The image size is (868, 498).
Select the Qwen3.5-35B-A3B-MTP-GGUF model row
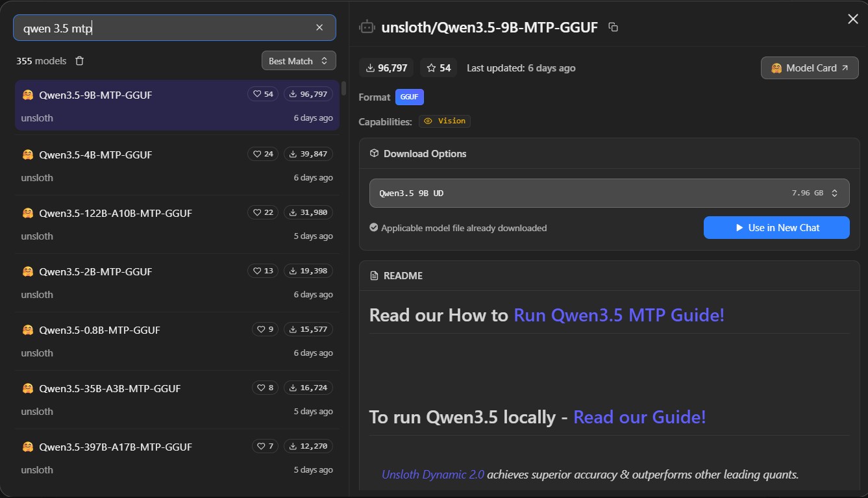click(177, 399)
